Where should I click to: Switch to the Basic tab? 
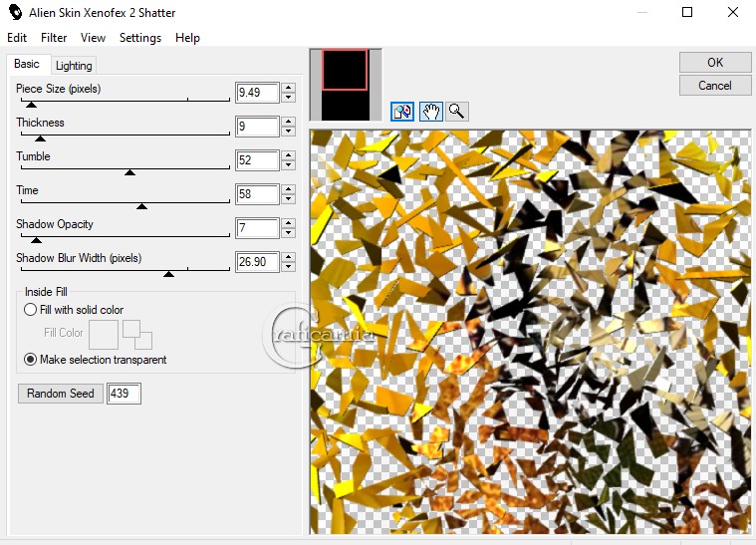[27, 64]
